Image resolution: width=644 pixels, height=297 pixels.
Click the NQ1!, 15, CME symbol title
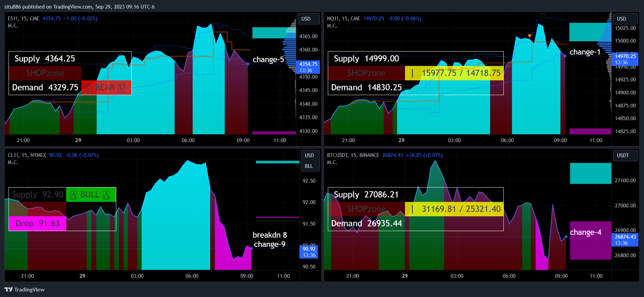click(x=344, y=19)
